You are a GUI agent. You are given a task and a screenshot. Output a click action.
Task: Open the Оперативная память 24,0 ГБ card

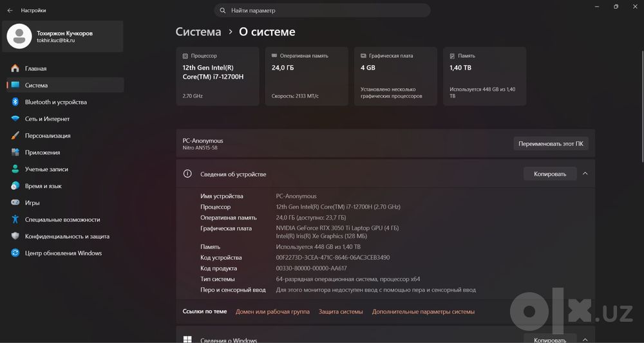tap(307, 77)
